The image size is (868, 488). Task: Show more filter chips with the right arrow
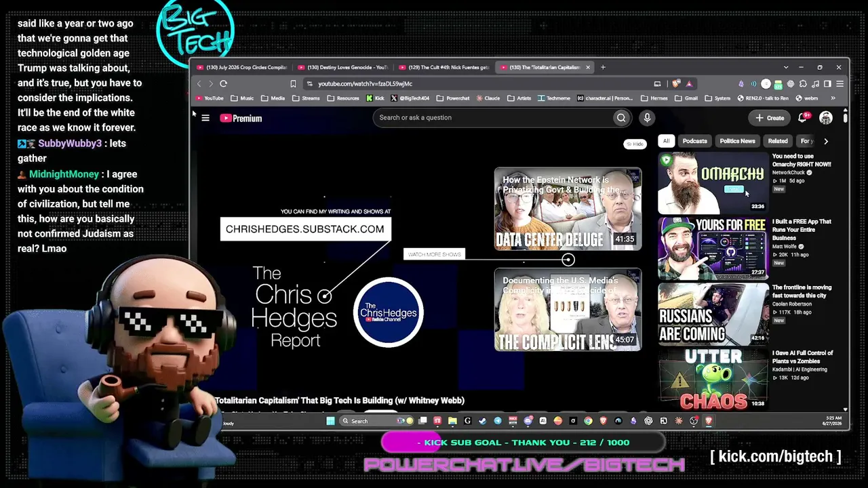825,141
